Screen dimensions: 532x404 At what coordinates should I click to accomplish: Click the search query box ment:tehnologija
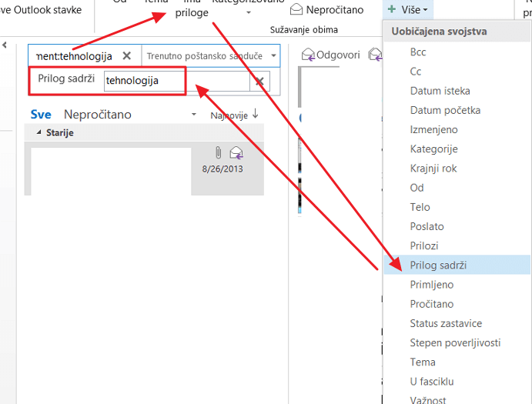click(74, 55)
